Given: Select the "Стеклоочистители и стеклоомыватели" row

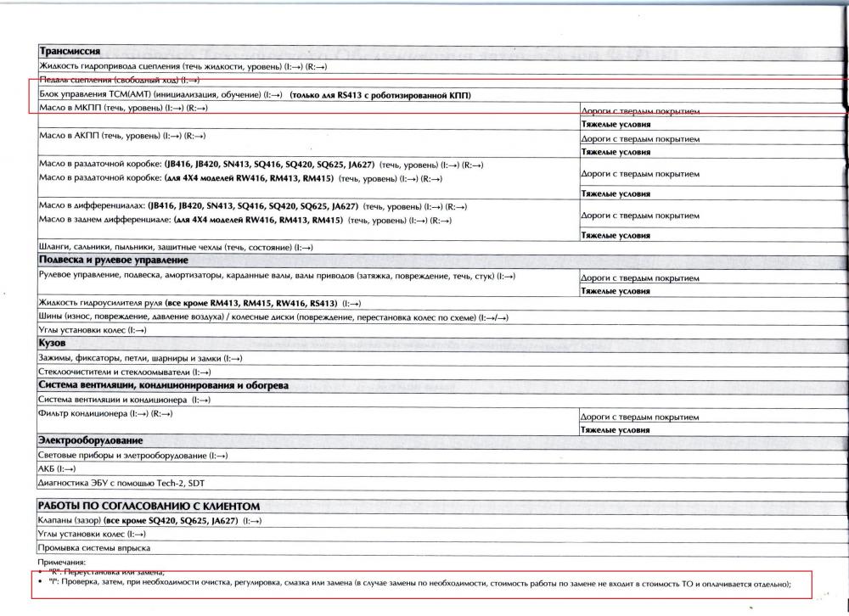Looking at the screenshot, I should pos(125,372).
